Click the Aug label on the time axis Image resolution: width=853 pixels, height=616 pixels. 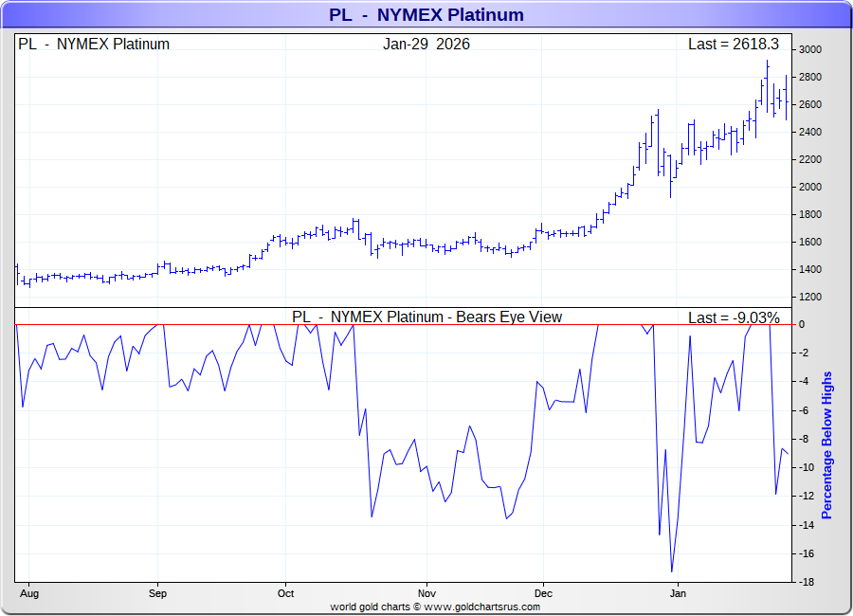click(28, 593)
